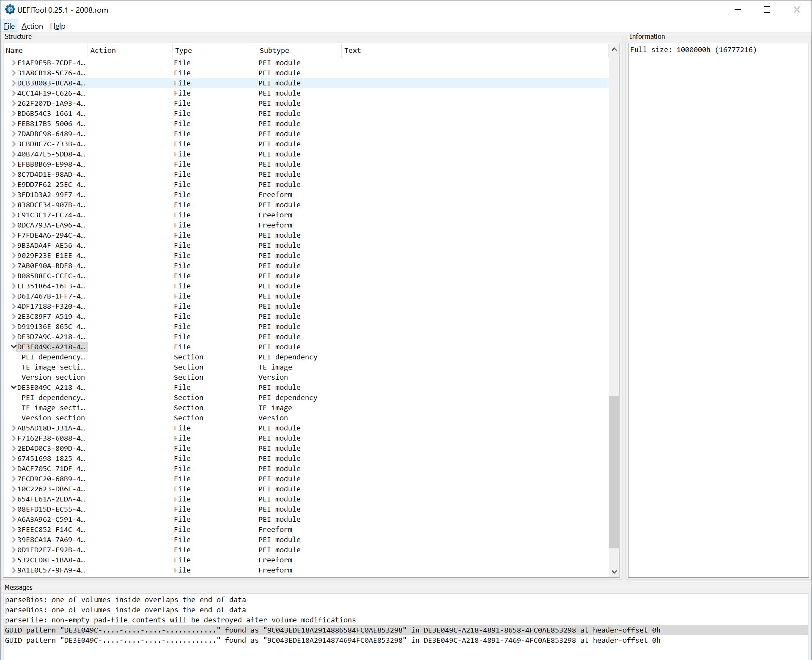Expand the AB5AD18D-331A file node
The height and width of the screenshot is (660, 812).
[x=14, y=428]
